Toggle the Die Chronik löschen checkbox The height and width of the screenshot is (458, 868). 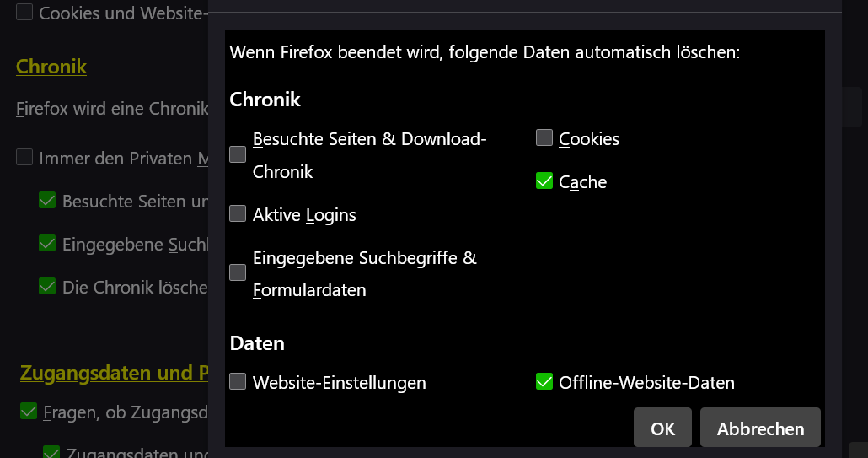pyautogui.click(x=47, y=287)
